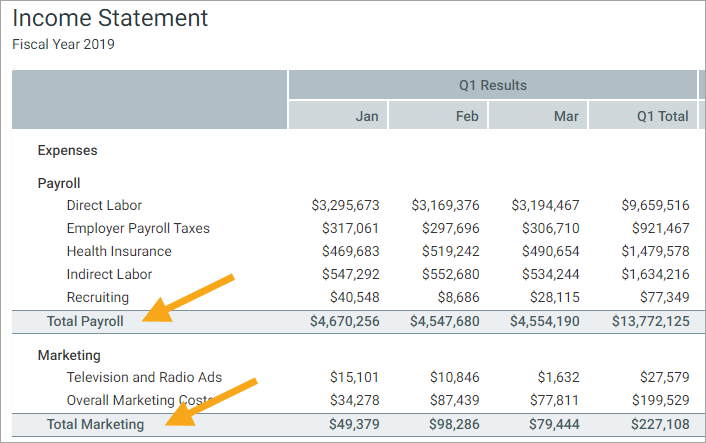
Task: Select the Feb column header
Action: [467, 116]
